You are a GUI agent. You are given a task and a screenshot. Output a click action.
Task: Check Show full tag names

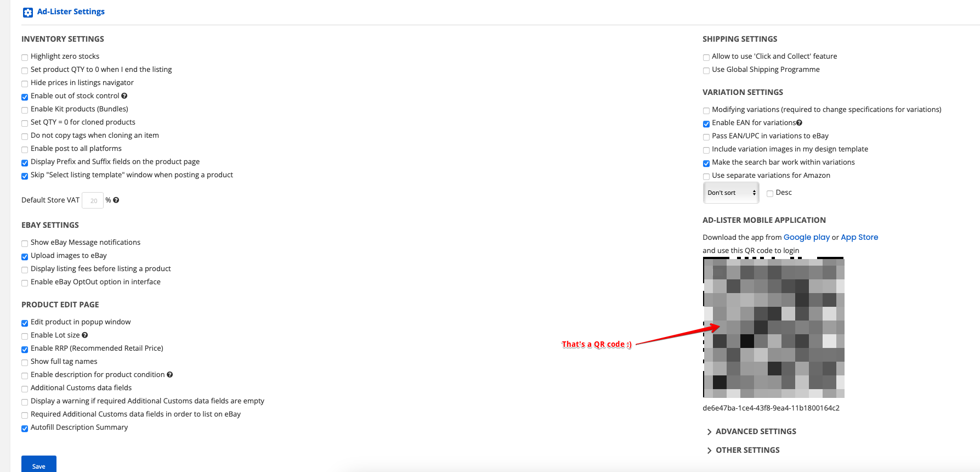[x=25, y=362]
